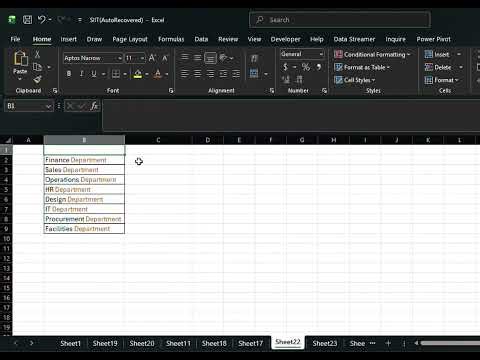Select the Format Painter brush
This screenshot has width=480, height=360.
pyautogui.click(x=37, y=79)
